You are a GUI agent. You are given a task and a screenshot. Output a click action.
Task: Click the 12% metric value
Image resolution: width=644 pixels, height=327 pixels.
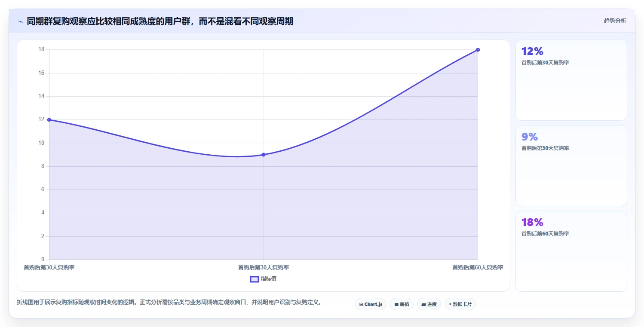pos(532,52)
